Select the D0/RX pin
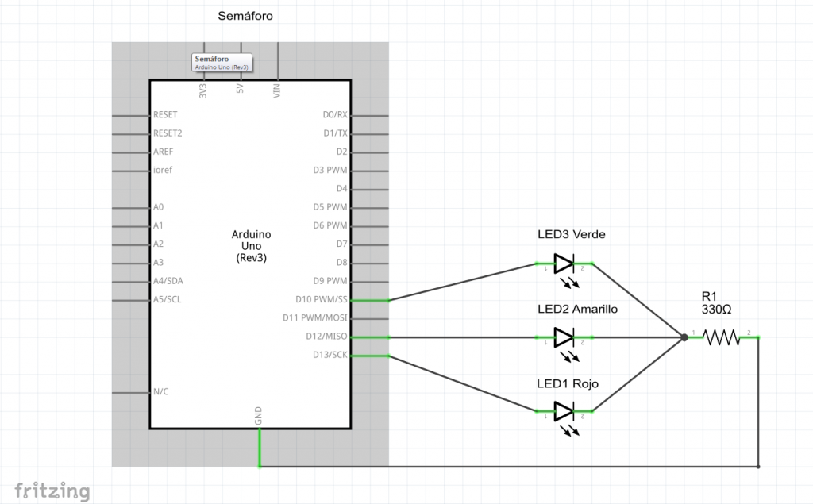Viewport: 813px width, 504px height. coord(370,115)
